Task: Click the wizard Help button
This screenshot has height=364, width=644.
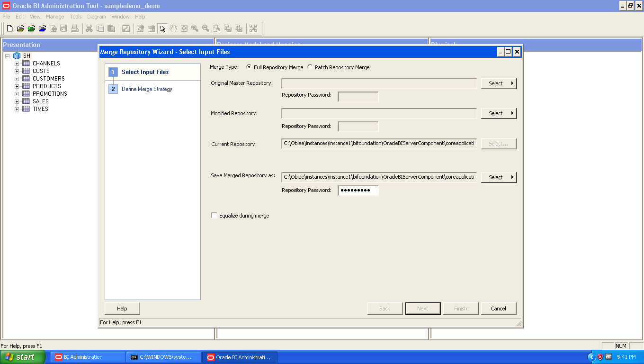Action: (x=122, y=309)
